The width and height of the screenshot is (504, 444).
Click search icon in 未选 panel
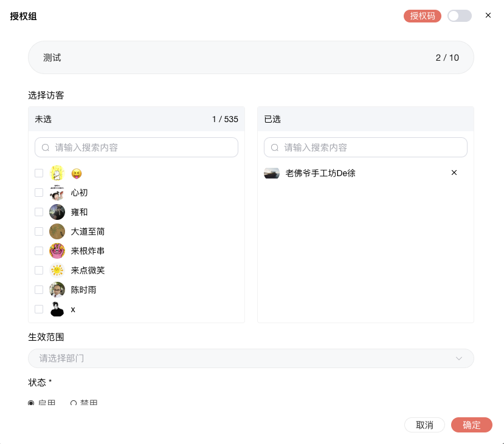pos(46,148)
